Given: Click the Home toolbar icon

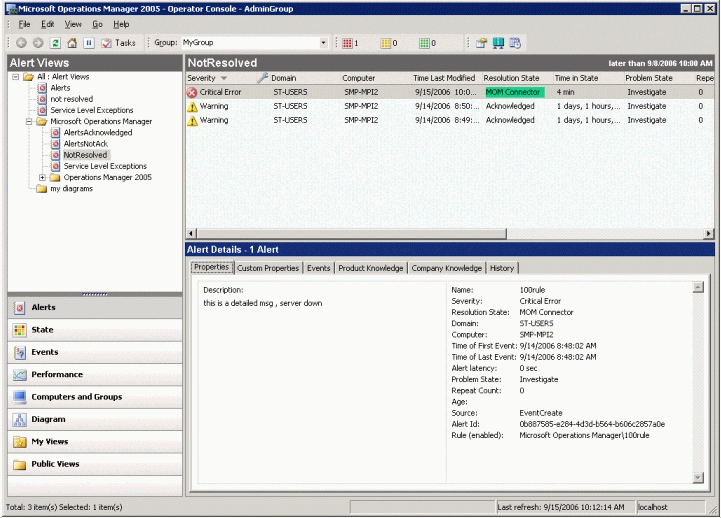Looking at the screenshot, I should [x=72, y=43].
